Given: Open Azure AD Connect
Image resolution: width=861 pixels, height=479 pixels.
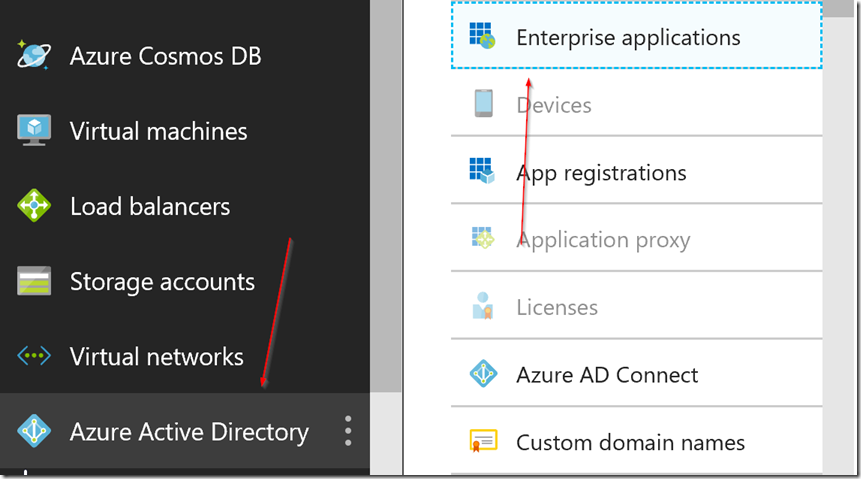Looking at the screenshot, I should pos(636,373).
